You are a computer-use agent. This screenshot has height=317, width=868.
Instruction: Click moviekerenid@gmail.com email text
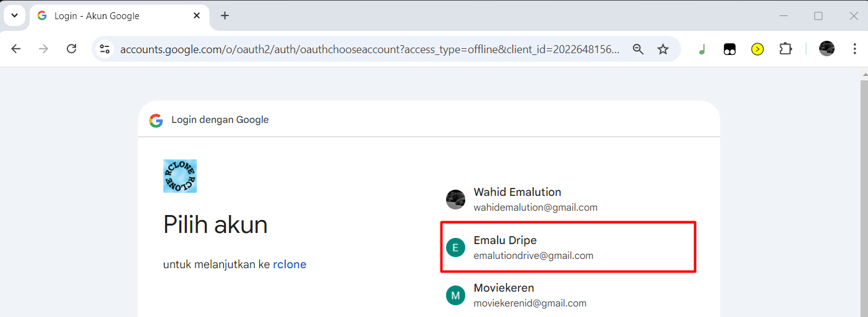coord(530,303)
